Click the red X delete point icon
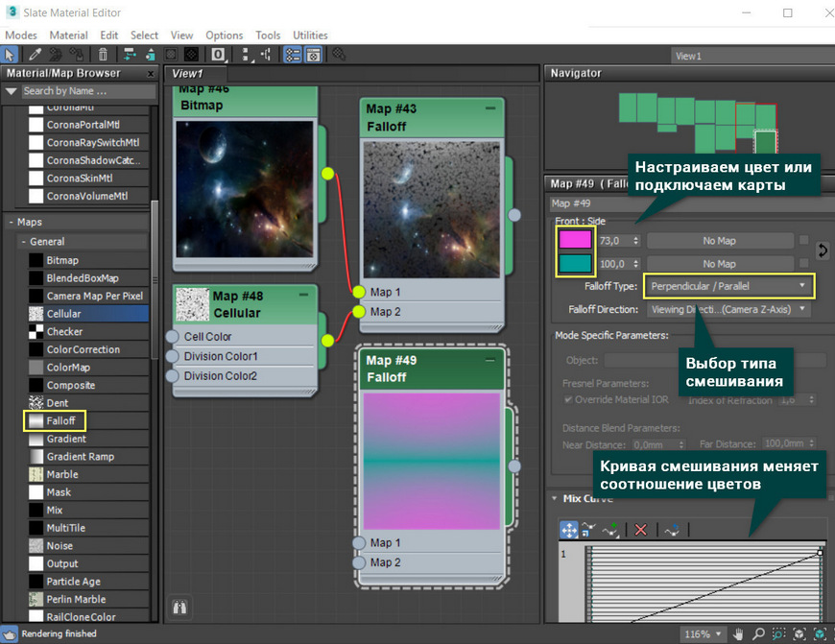The height and width of the screenshot is (644, 835). pyautogui.click(x=641, y=529)
